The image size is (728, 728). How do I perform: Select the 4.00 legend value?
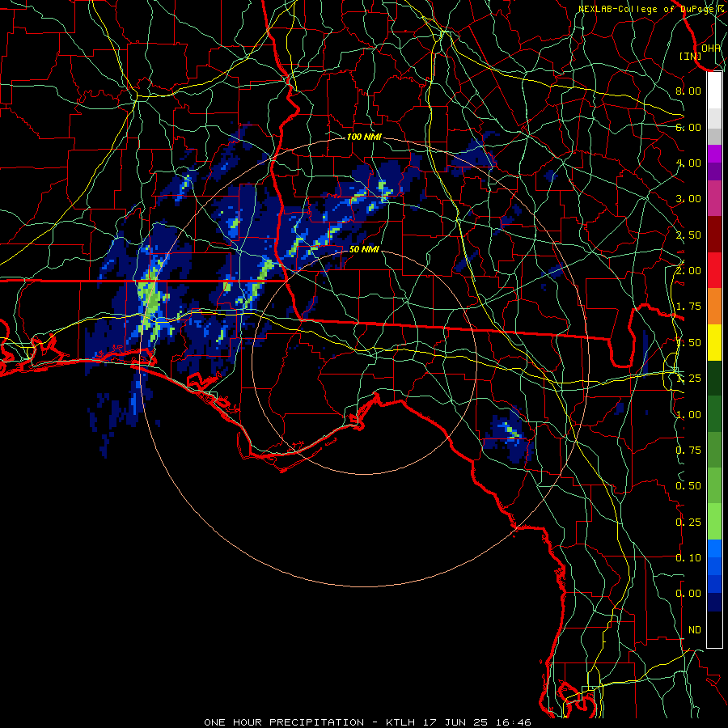point(688,163)
